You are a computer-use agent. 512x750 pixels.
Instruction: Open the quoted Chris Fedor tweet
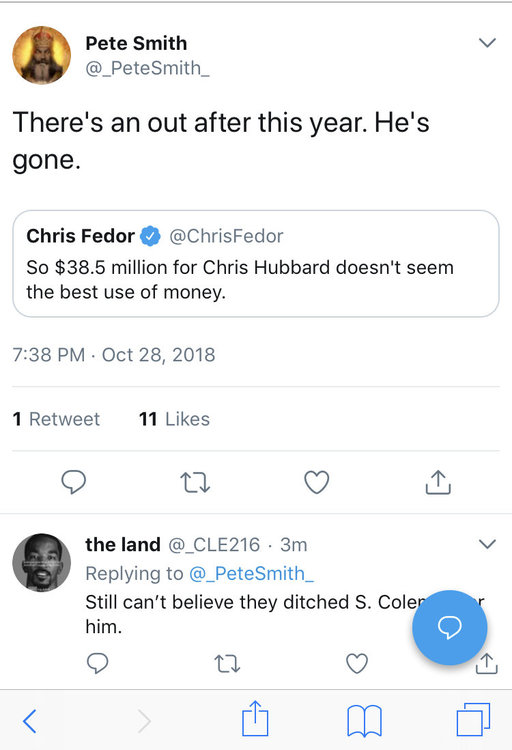tap(256, 264)
